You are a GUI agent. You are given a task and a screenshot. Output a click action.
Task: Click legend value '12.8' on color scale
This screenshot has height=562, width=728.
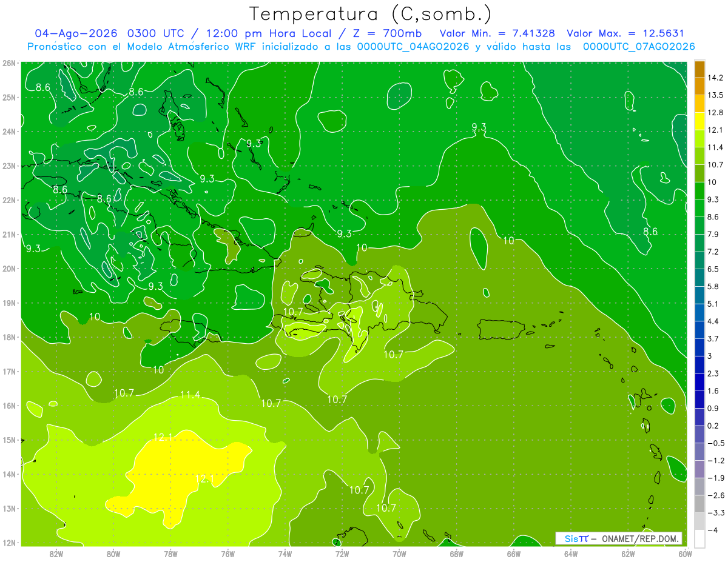[715, 113]
